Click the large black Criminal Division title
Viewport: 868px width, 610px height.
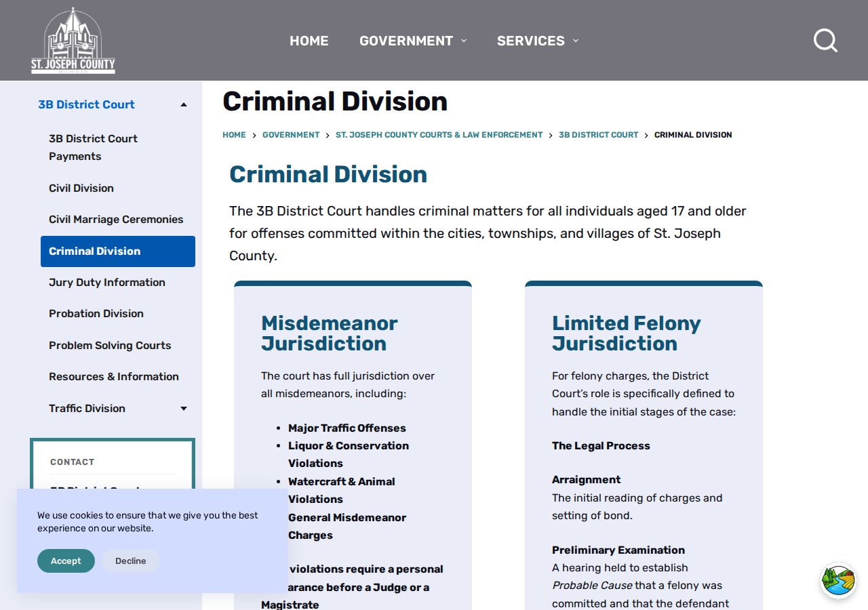pyautogui.click(x=335, y=102)
